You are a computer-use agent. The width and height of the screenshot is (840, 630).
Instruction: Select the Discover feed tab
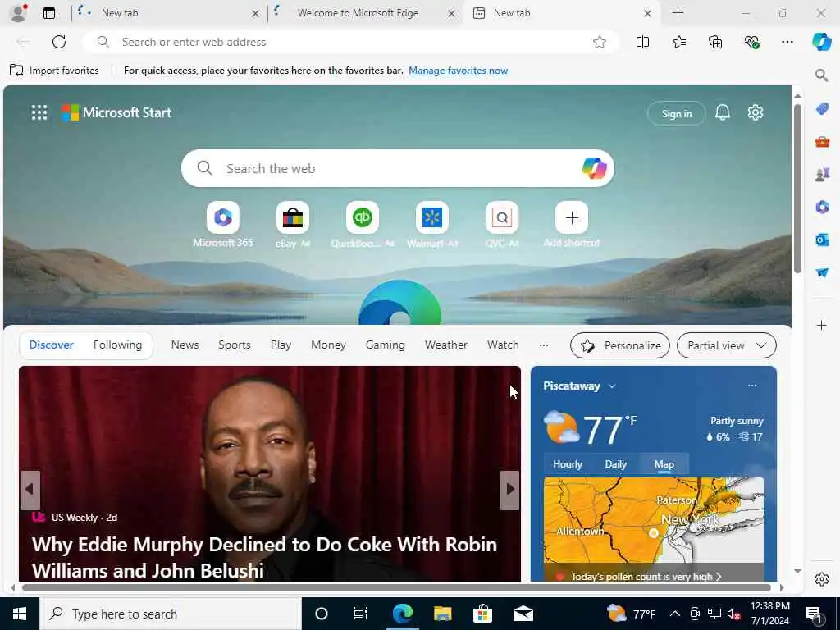[52, 345]
